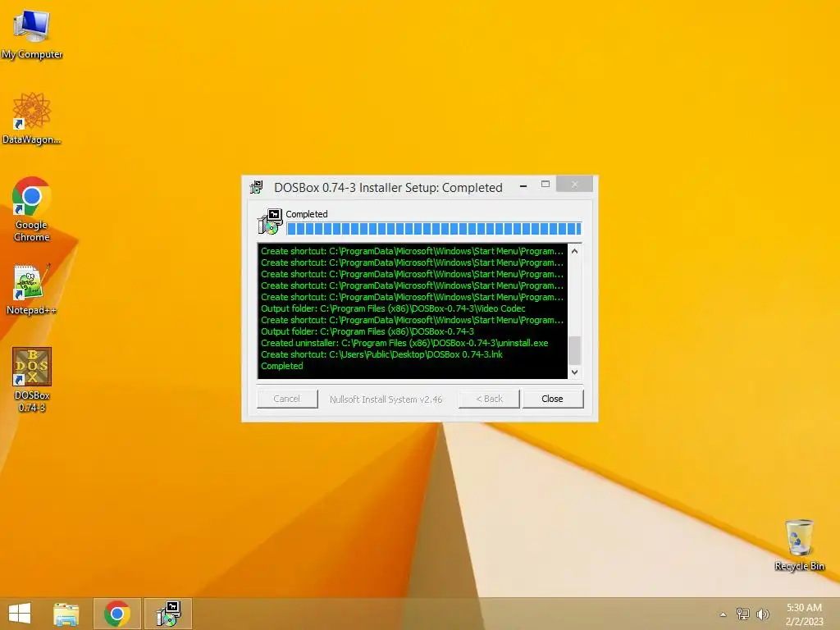
Task: Click the installer maximize button
Action: click(x=546, y=185)
